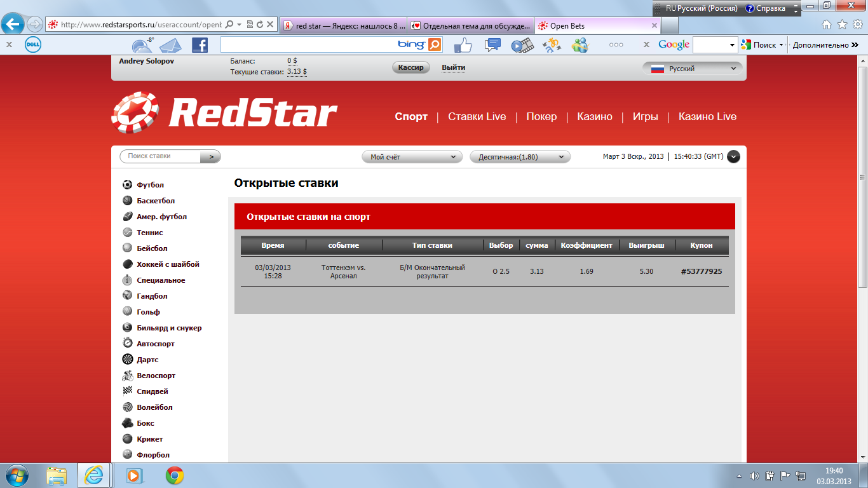Open the Ставки Live menu item
This screenshot has width=868, height=488.
click(477, 117)
